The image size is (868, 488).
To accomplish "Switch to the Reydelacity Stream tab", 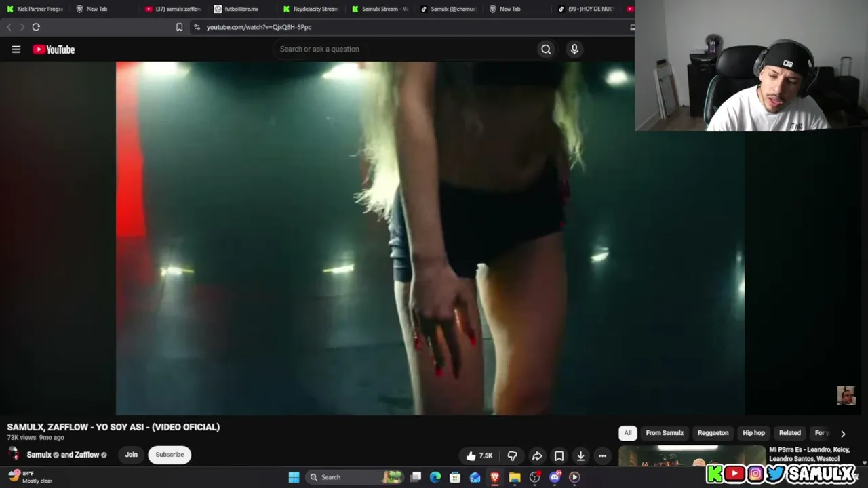I will click(x=311, y=9).
